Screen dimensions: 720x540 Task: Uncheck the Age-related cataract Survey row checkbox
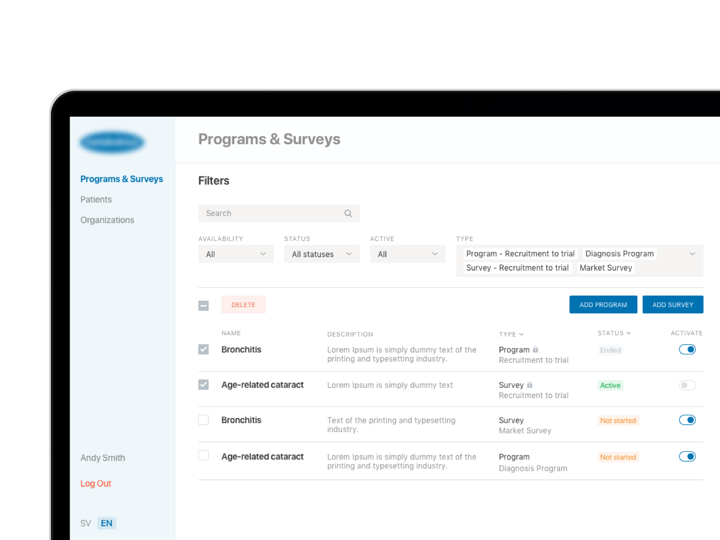203,384
